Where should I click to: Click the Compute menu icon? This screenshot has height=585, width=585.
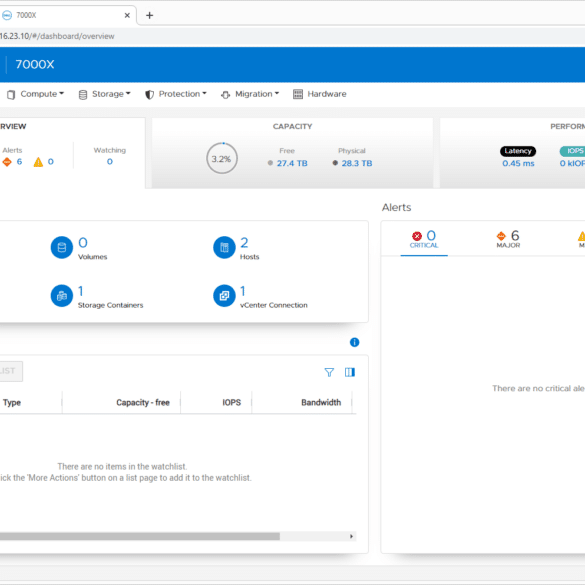coord(11,95)
